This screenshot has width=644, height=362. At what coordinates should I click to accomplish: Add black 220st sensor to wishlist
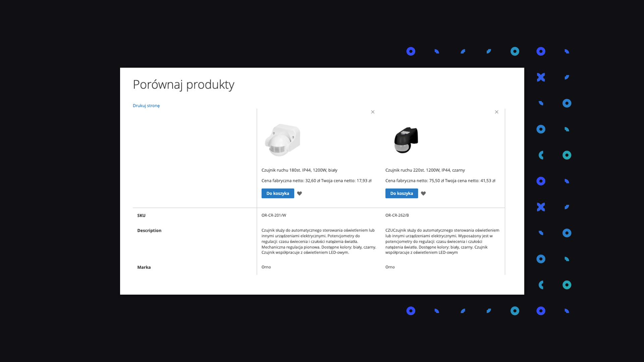click(x=423, y=193)
